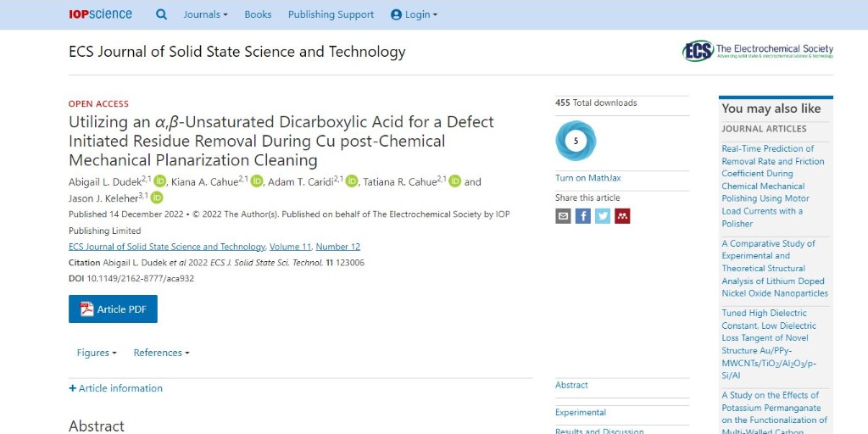Share the article on Mendeley
This screenshot has height=434, width=868.
click(x=622, y=216)
